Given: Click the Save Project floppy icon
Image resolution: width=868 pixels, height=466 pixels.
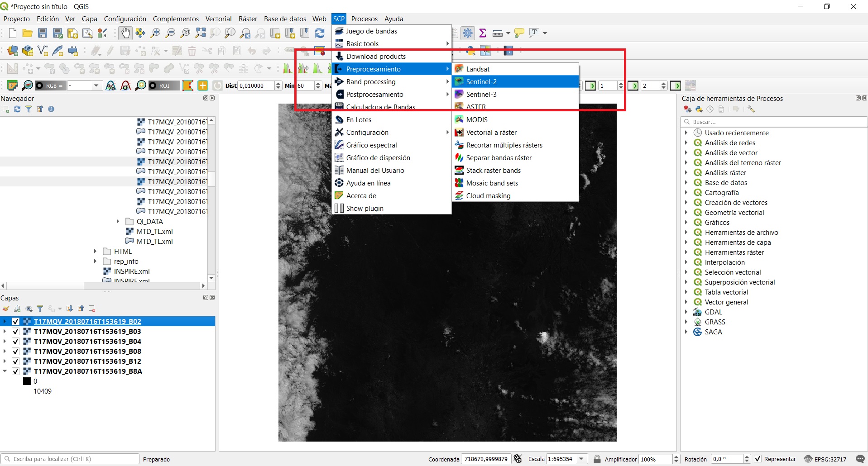Looking at the screenshot, I should coord(43,33).
